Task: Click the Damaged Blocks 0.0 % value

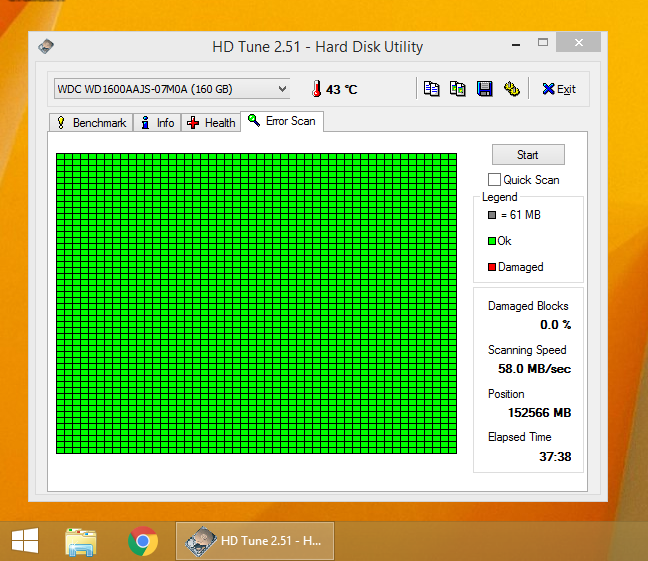Action: 555,325
